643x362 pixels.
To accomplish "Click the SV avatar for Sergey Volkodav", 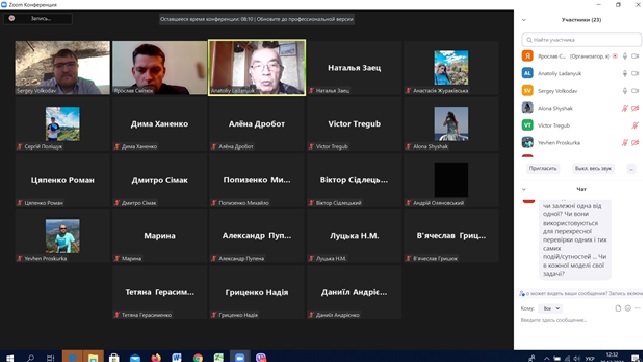I will 527,91.
